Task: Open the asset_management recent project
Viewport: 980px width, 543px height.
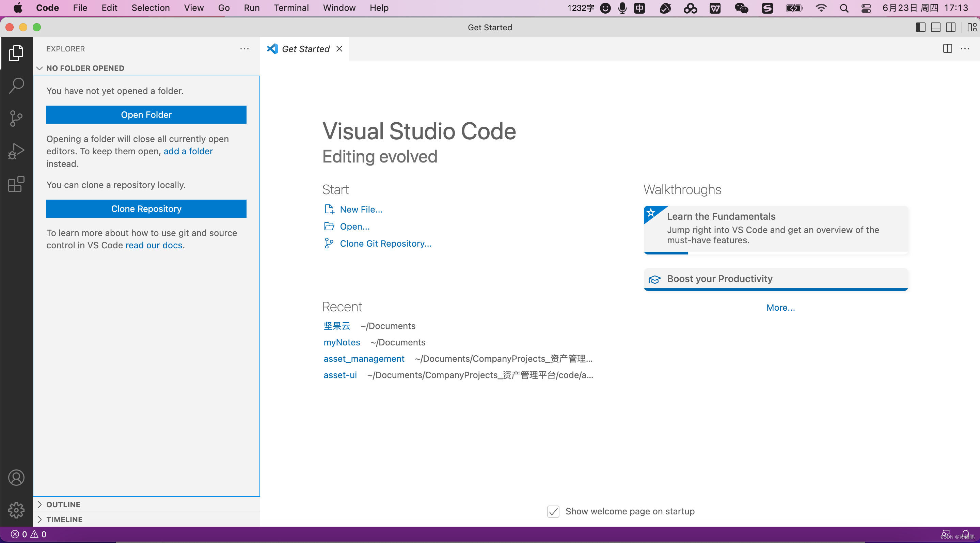Action: pyautogui.click(x=364, y=358)
